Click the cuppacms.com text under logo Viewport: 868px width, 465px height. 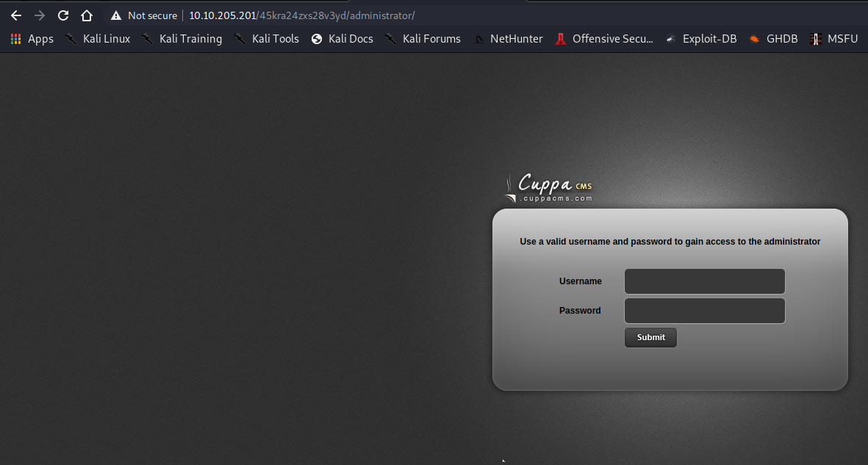(x=556, y=198)
